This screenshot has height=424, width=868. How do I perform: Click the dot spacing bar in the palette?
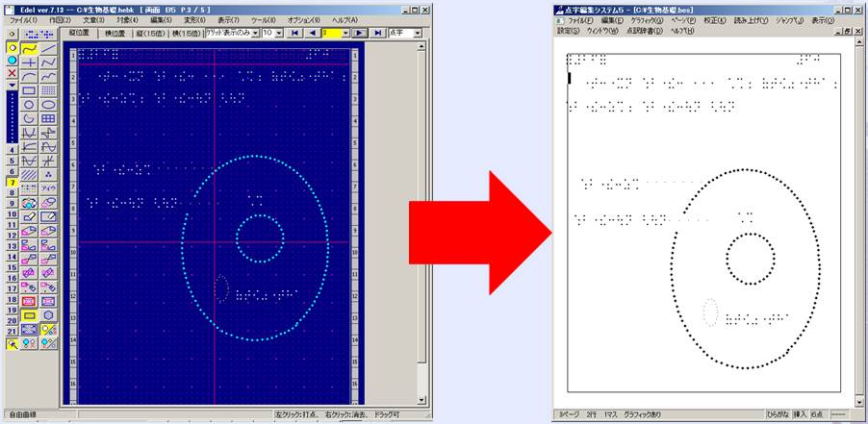click(13, 116)
